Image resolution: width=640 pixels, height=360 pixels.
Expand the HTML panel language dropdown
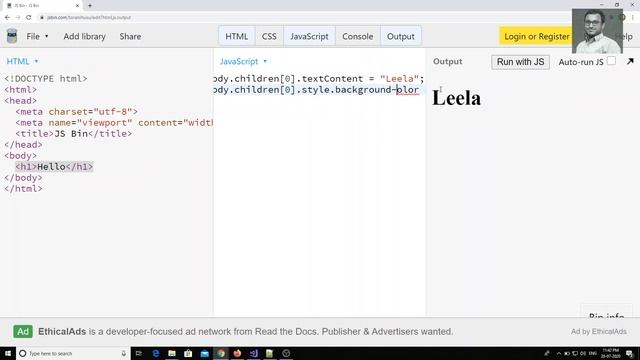[x=22, y=61]
